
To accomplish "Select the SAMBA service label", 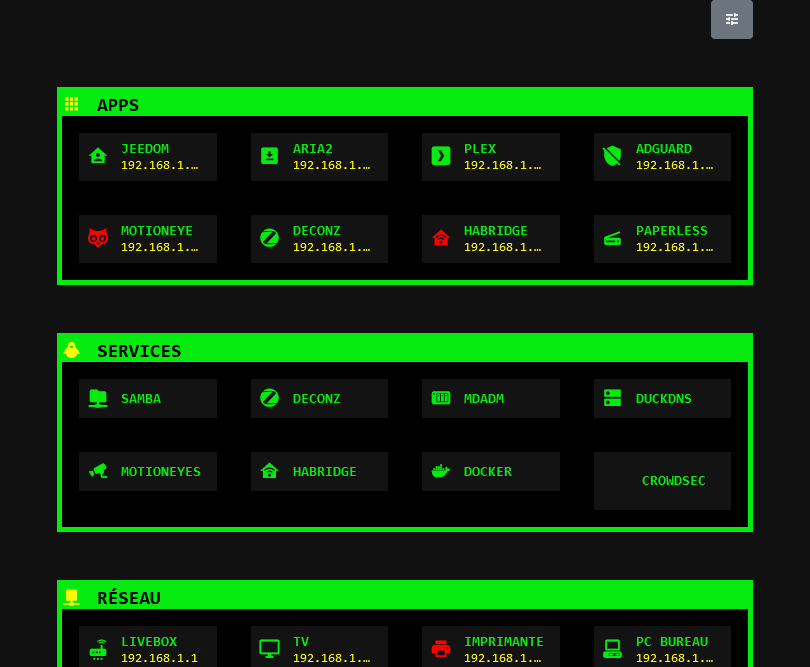I will (x=141, y=398).
